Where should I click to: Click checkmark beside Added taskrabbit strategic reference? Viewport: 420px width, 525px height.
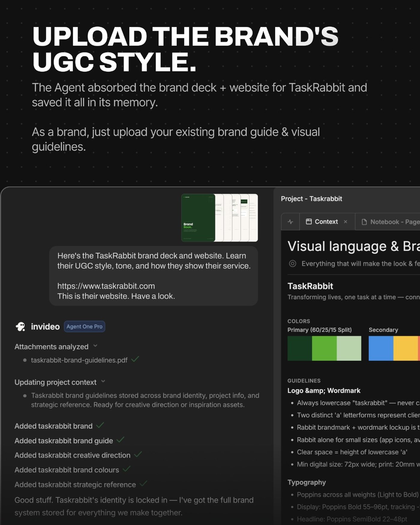(143, 483)
